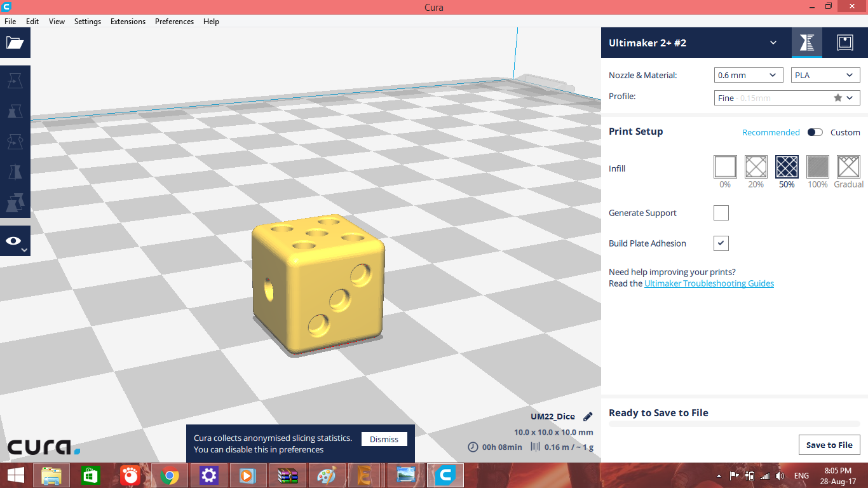
Task: Click the Open File folder icon
Action: [x=15, y=43]
